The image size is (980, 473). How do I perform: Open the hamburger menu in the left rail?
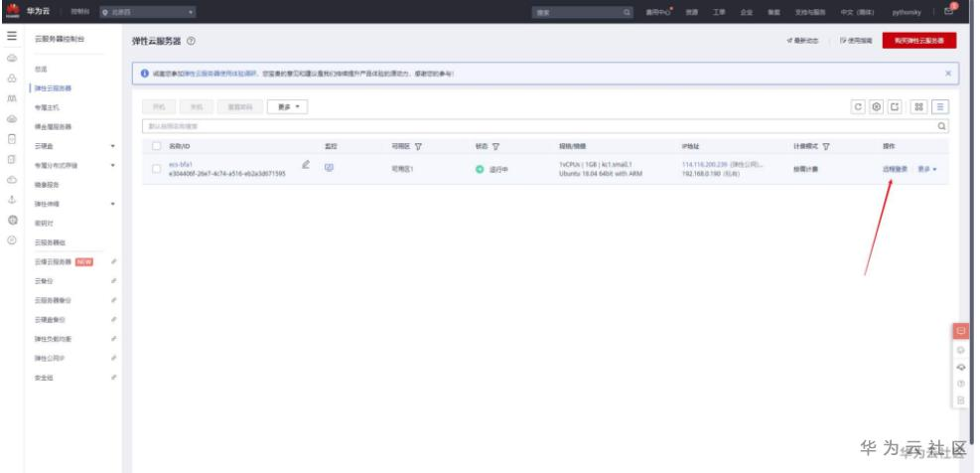pos(11,37)
